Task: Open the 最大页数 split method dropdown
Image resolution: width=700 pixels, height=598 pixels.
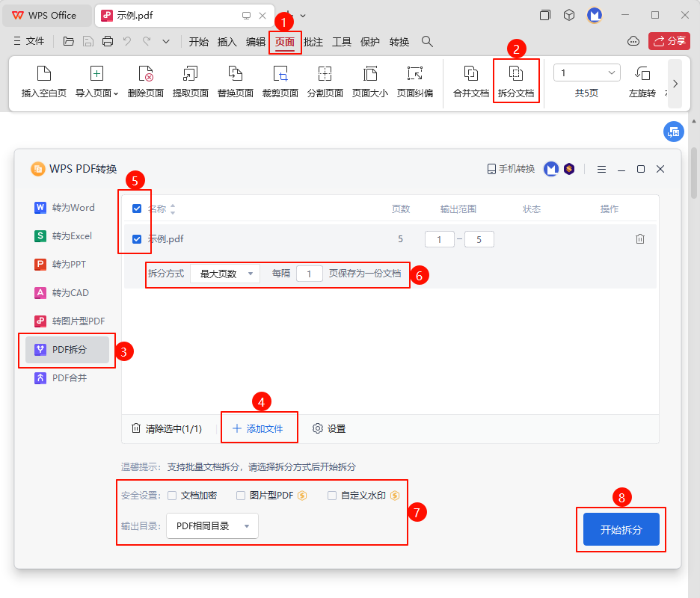Action: click(225, 274)
